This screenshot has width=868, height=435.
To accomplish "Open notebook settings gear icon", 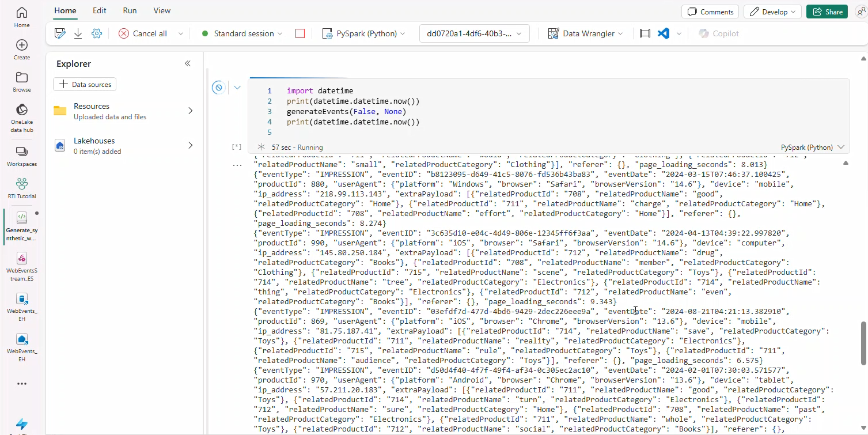I will pos(97,33).
